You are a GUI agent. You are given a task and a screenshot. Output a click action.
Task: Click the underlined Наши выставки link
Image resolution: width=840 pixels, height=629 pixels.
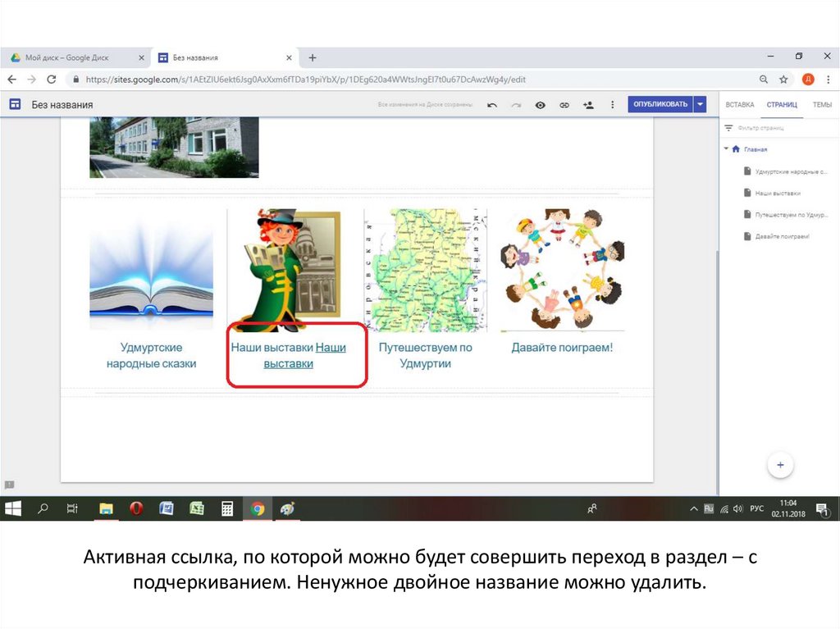coord(330,348)
